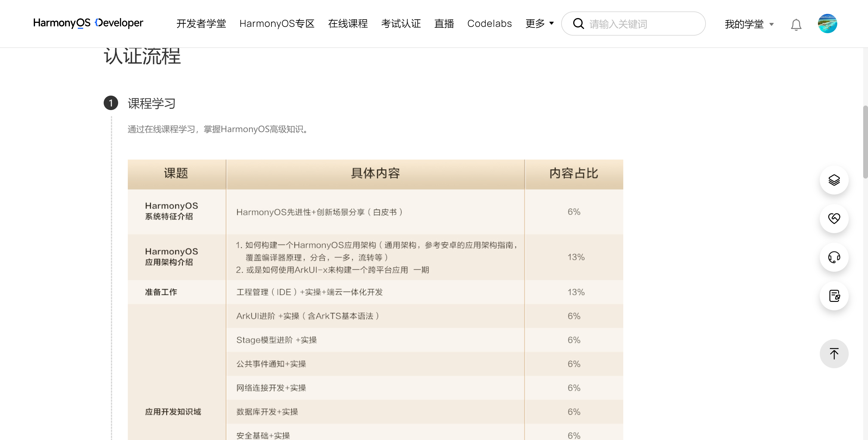Select 考试认证 in the top nav
Viewport: 868px width, 440px height.
401,24
